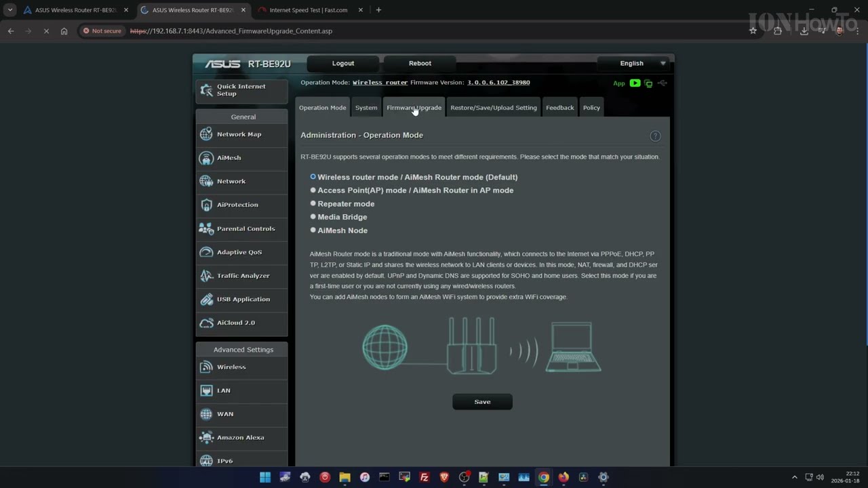The image size is (868, 488).
Task: Switch to the System tab
Action: pos(366,108)
